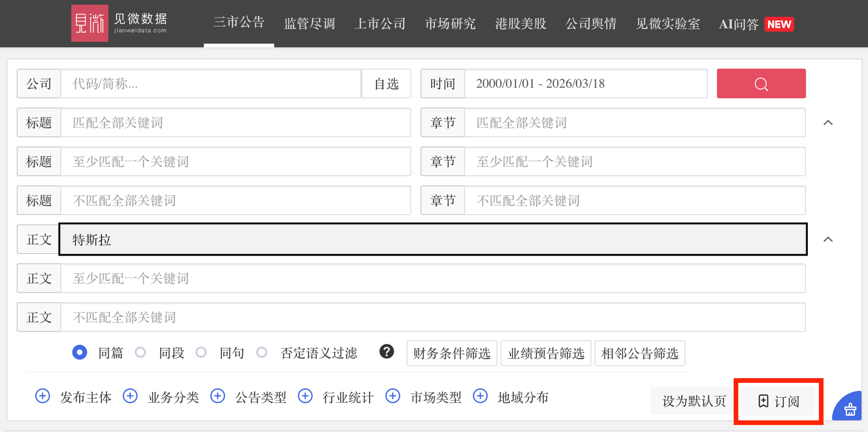This screenshot has height=432, width=868.
Task: Click the 见微数据 logo
Action: coord(119,23)
